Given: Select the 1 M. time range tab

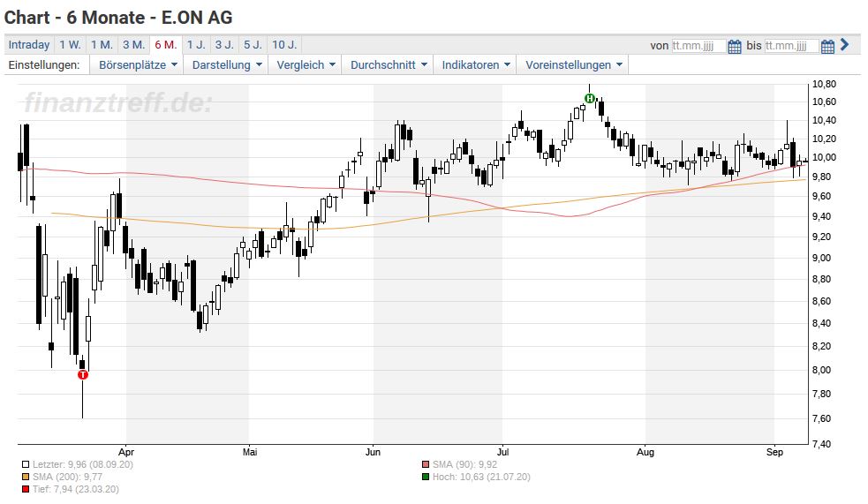Looking at the screenshot, I should point(102,45).
